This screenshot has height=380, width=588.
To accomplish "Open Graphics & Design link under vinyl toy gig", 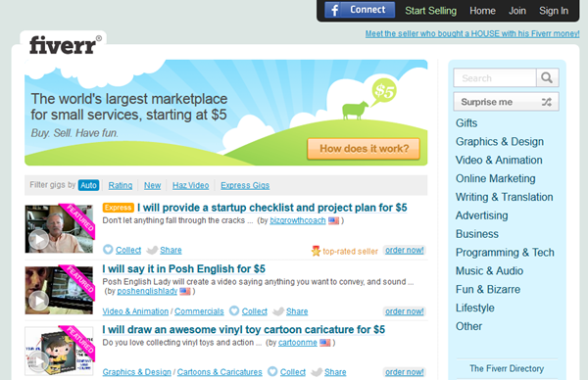I will 137,372.
